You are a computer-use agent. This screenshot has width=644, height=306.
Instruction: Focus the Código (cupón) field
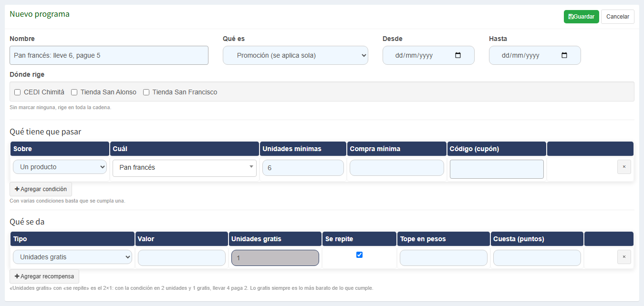point(497,169)
